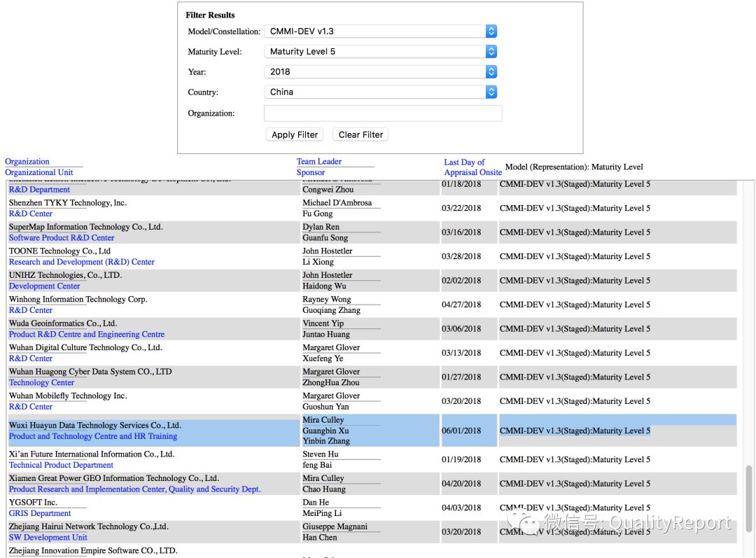Click the results list vertical scrollbar thumb
The width and height of the screenshot is (756, 558).
point(748,497)
